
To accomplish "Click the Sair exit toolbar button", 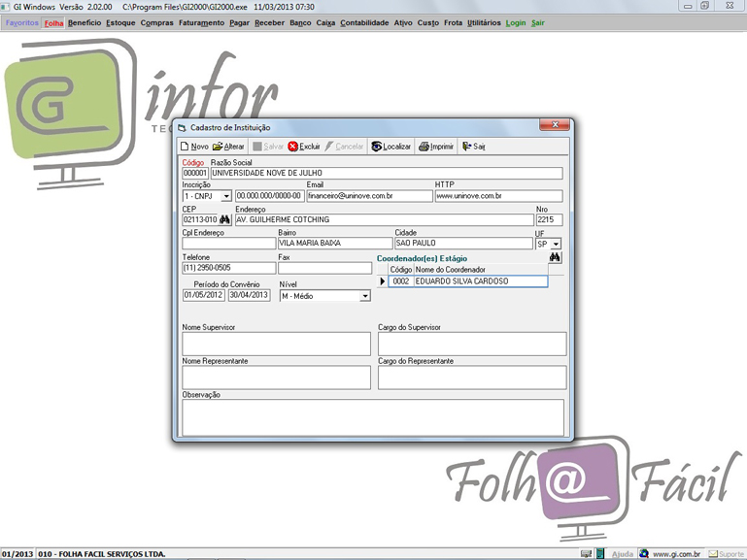I will 473,147.
